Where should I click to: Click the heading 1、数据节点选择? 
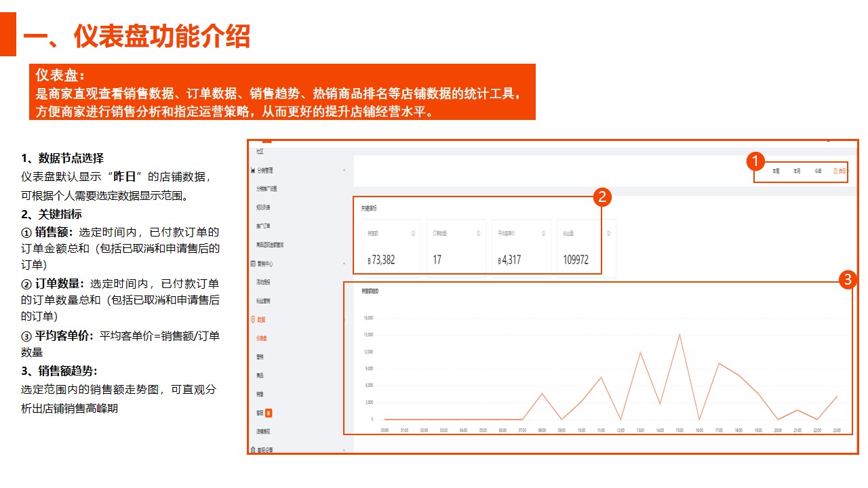point(62,159)
